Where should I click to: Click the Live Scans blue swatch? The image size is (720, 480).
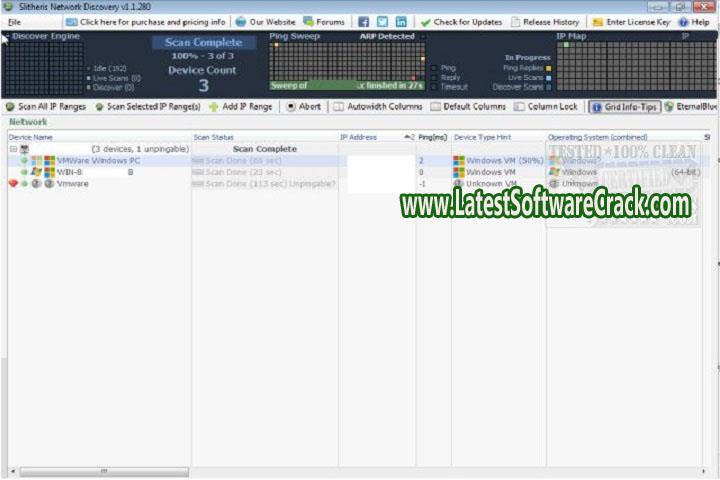pos(548,78)
